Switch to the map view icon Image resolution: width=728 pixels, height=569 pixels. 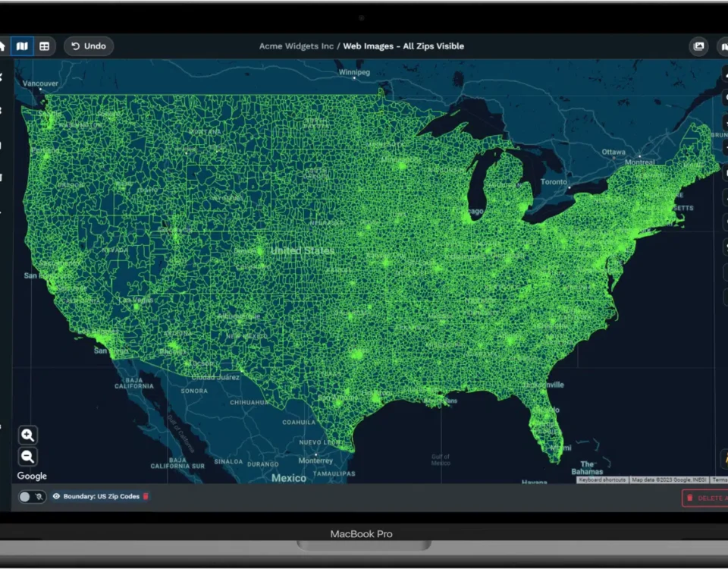22,46
